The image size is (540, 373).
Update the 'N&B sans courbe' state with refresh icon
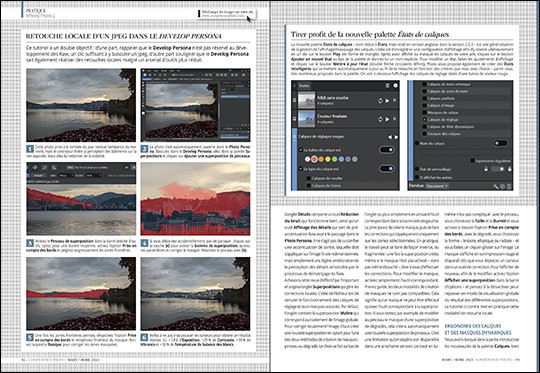coord(380,101)
